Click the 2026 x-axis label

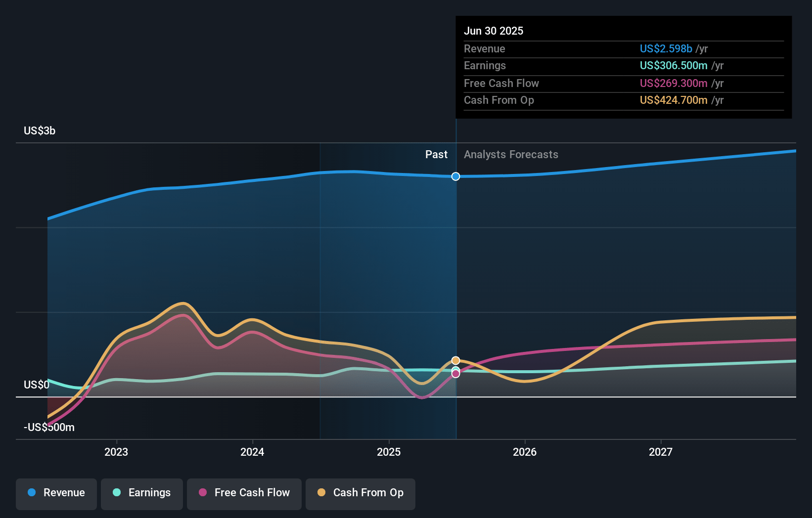click(525, 452)
